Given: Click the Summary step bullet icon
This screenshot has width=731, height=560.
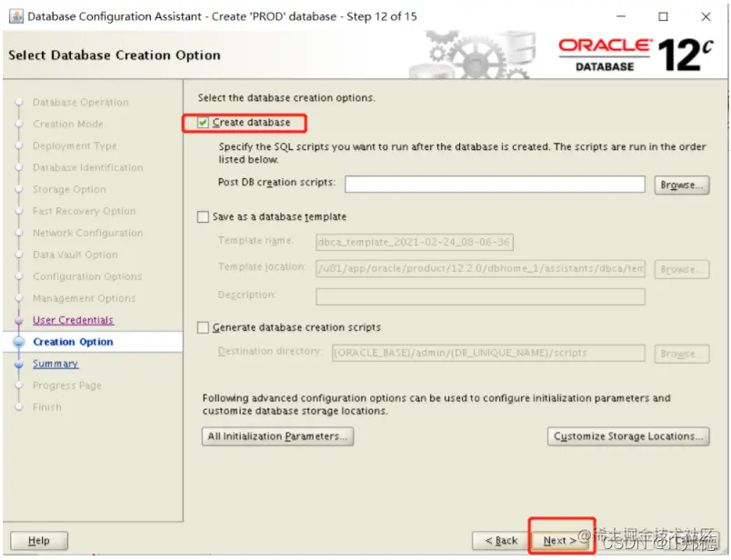Looking at the screenshot, I should (19, 364).
